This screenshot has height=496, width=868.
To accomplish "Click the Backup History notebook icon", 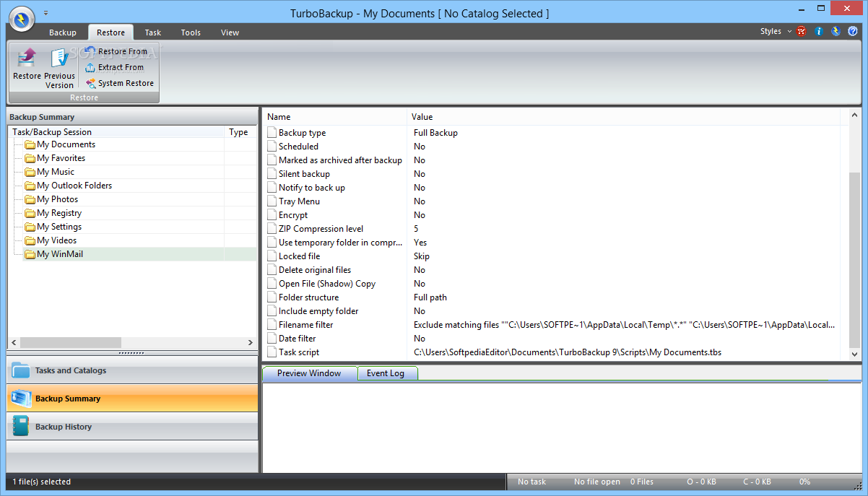I will click(x=20, y=427).
